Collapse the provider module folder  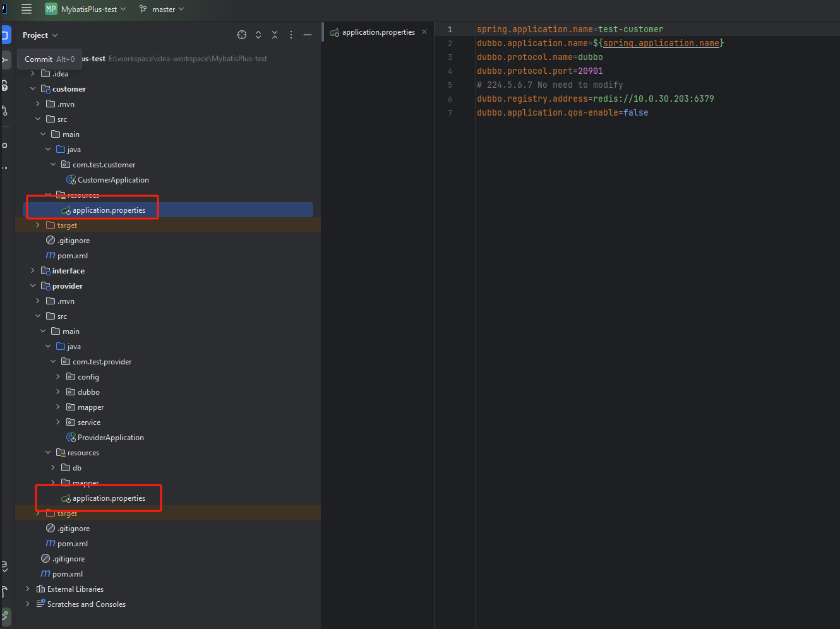click(33, 286)
